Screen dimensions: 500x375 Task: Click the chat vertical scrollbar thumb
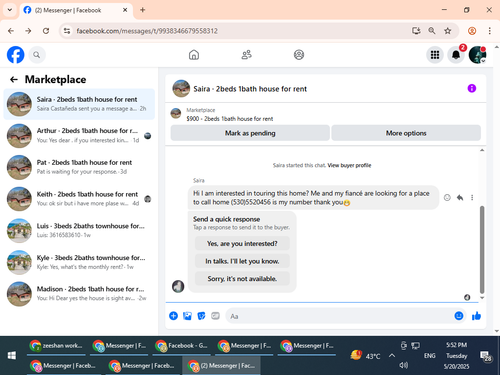pos(482,249)
